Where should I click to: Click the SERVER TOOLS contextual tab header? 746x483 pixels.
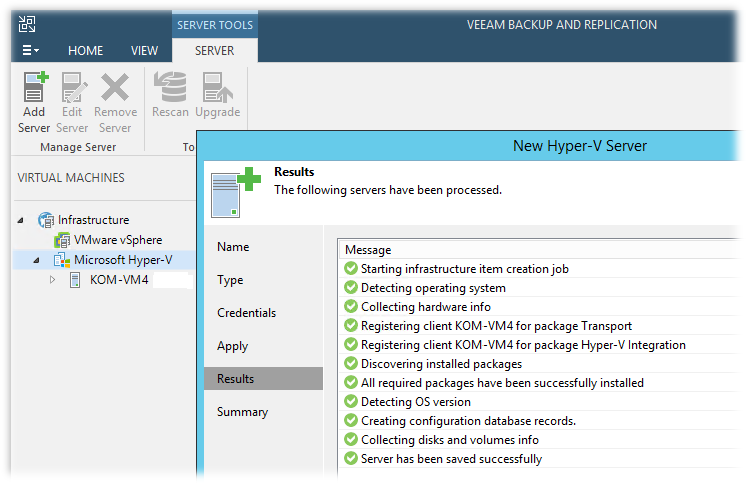coord(215,25)
